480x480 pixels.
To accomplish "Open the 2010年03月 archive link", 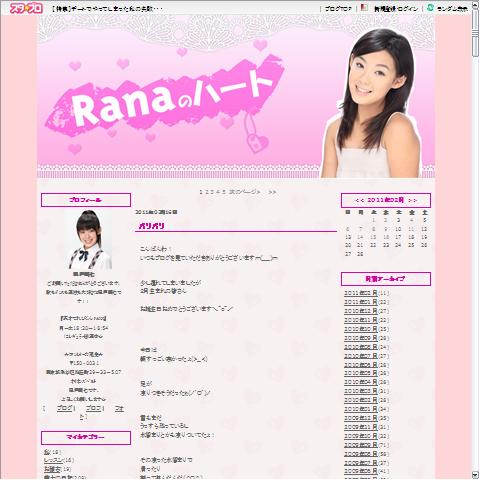I will coord(361,391).
